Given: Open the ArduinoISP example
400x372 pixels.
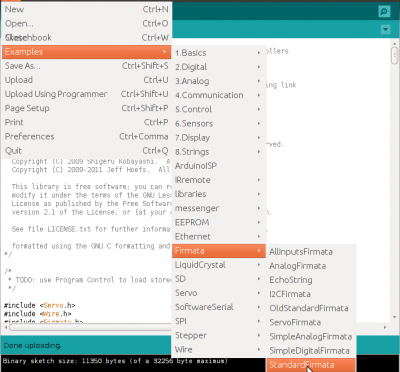Looking at the screenshot, I should pyautogui.click(x=219, y=166).
